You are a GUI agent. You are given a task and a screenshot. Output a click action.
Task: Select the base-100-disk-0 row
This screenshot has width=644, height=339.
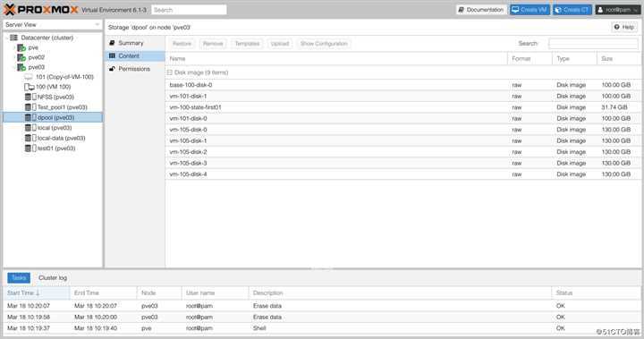[403, 85]
